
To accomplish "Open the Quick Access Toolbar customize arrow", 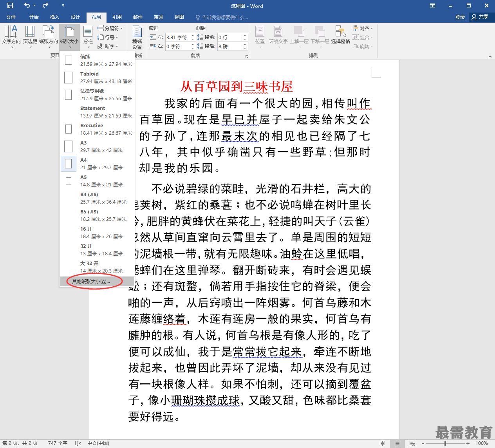I will coord(63,5).
